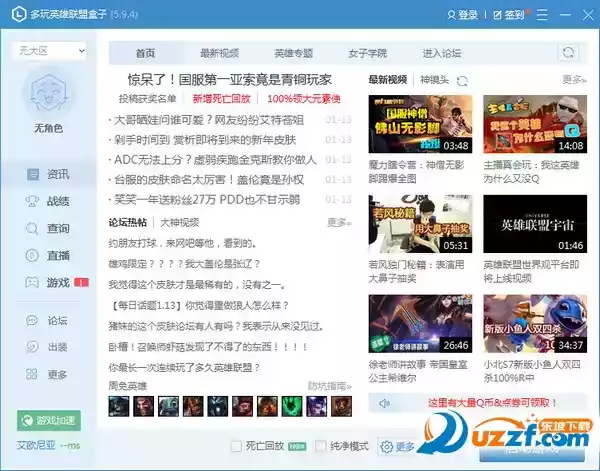Open the 这里有大量Q币&点券可领取 announcement

pyautogui.click(x=492, y=403)
